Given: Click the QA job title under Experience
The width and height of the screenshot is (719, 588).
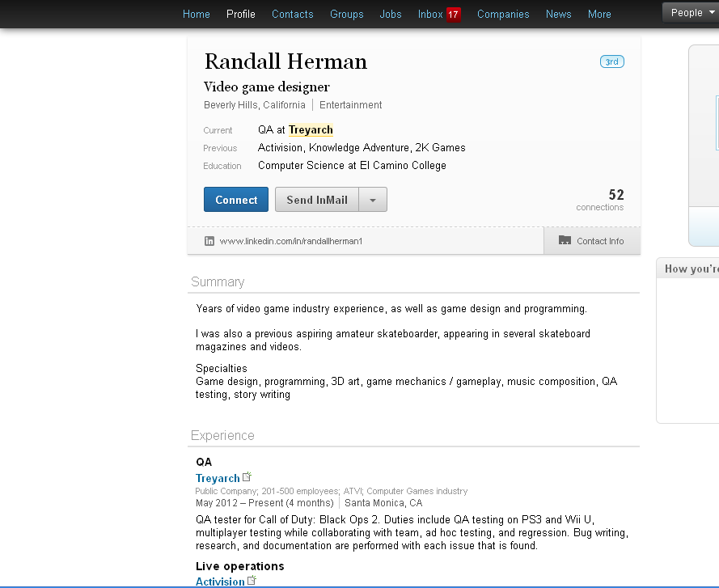Looking at the screenshot, I should [204, 462].
